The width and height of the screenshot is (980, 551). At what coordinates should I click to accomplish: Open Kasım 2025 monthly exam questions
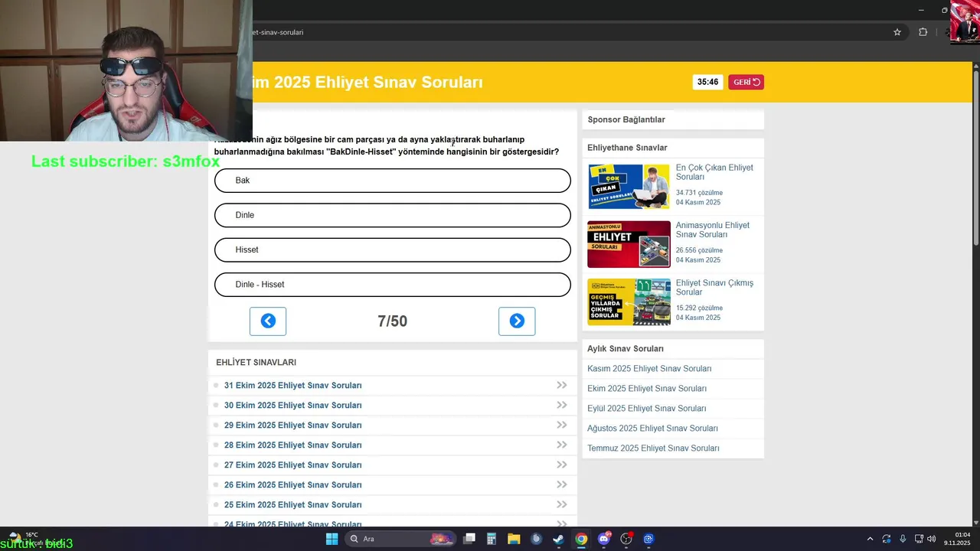(x=649, y=369)
